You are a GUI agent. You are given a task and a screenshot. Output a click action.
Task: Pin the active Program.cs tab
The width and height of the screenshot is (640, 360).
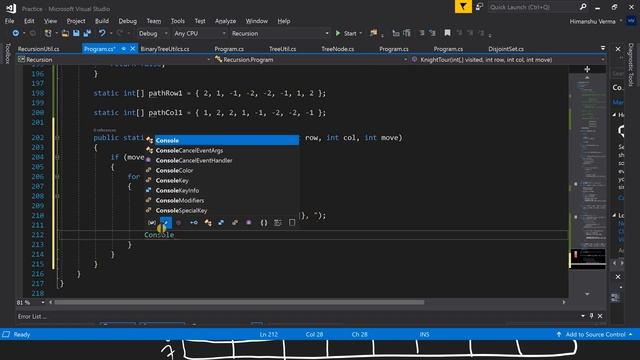click(124, 49)
